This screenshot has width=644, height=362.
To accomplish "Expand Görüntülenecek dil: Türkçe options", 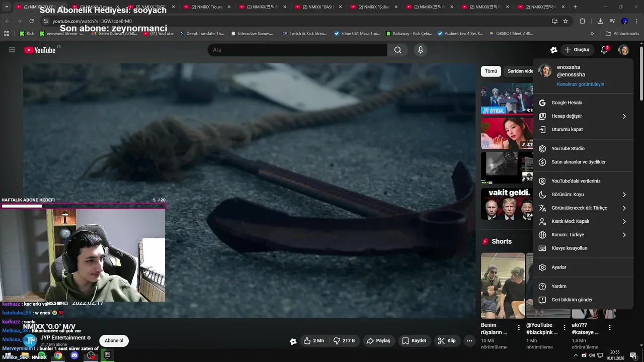I will click(x=583, y=208).
